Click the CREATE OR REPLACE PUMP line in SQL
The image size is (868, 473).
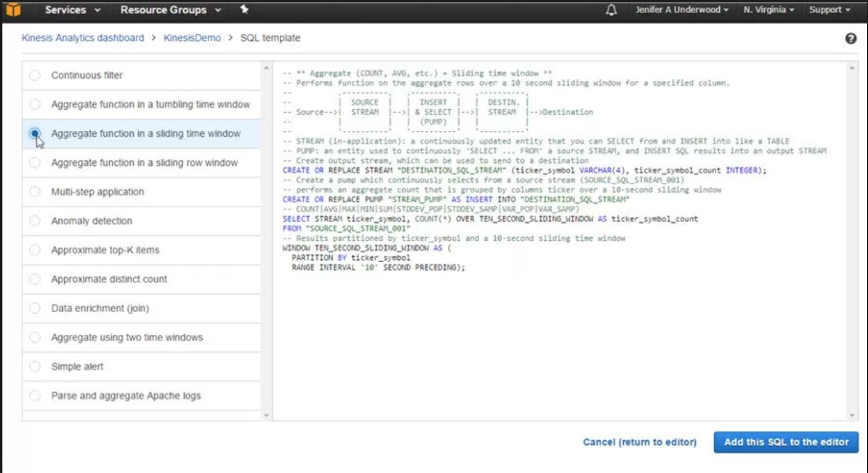click(x=456, y=199)
